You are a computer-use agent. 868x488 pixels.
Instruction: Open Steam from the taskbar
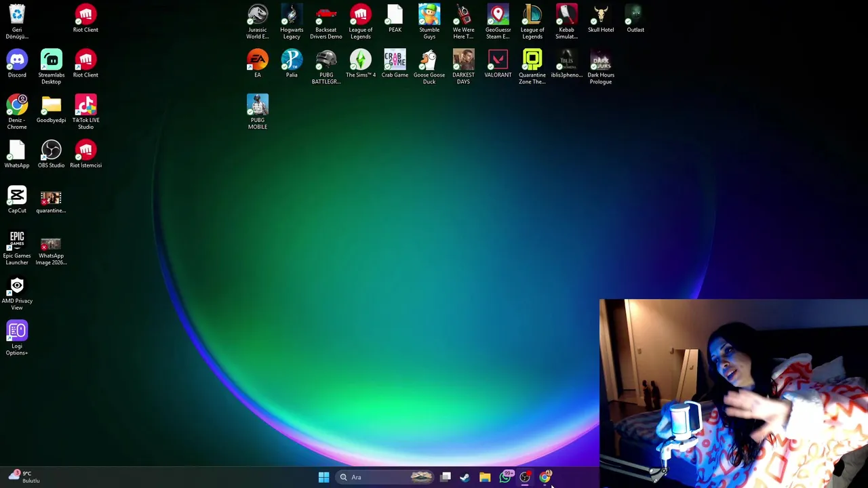465,477
